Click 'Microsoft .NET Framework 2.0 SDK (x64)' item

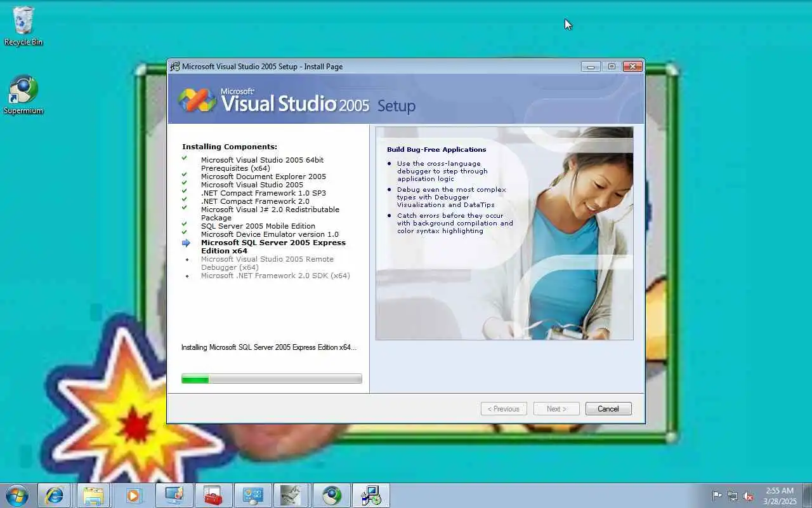tap(275, 276)
